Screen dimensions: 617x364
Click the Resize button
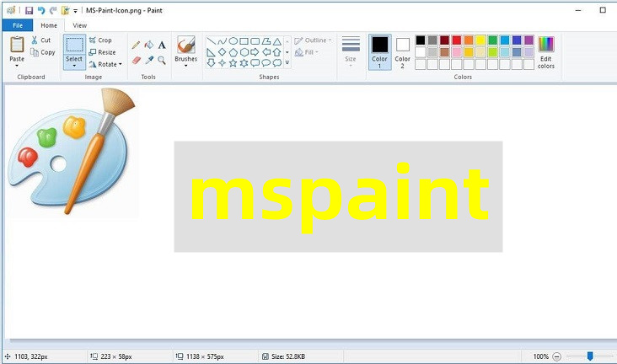102,52
